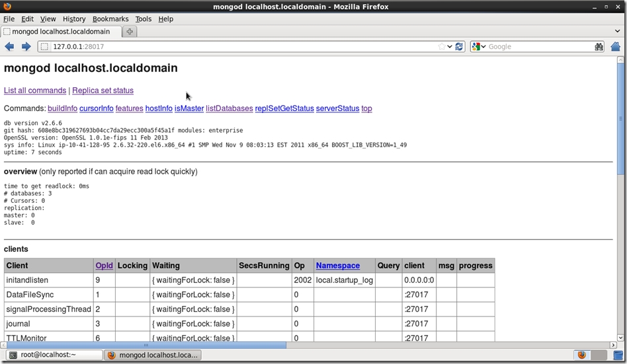
Task: Click the DataFileSync client cell
Action: (49, 295)
